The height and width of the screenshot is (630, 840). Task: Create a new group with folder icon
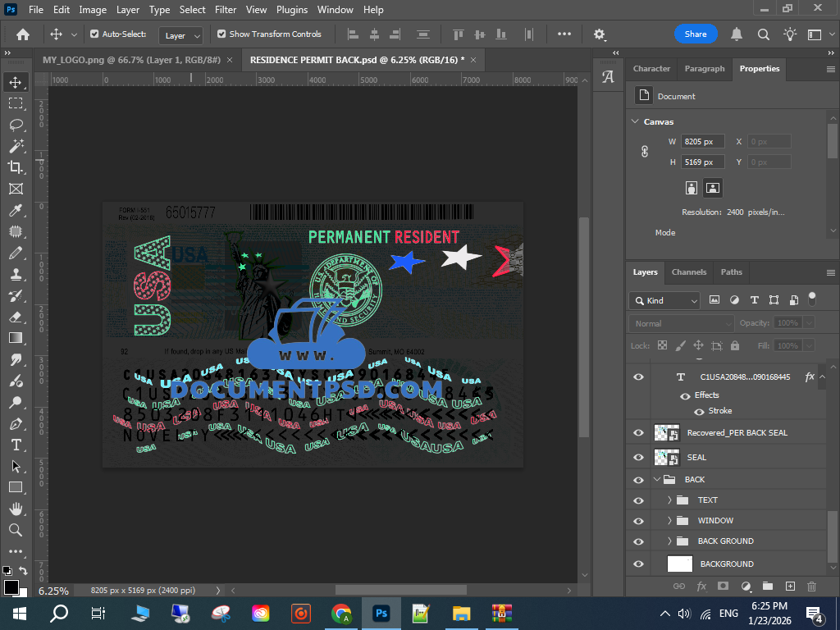tap(768, 586)
